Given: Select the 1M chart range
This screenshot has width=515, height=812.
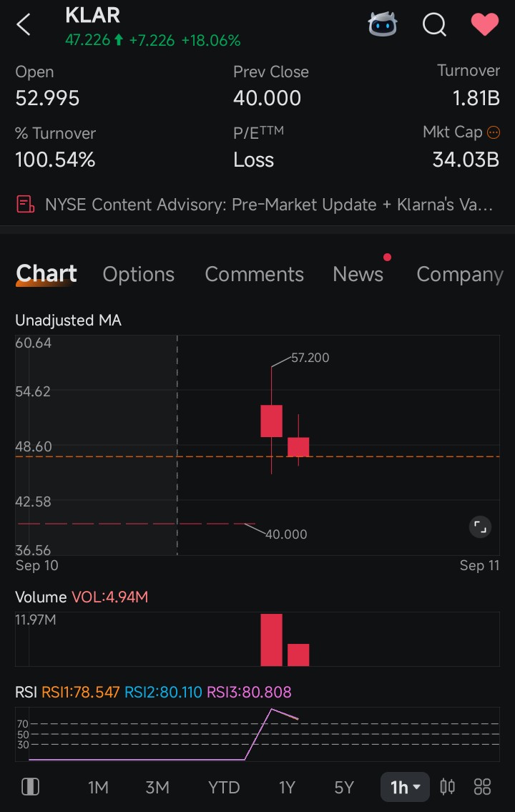Looking at the screenshot, I should [98, 788].
